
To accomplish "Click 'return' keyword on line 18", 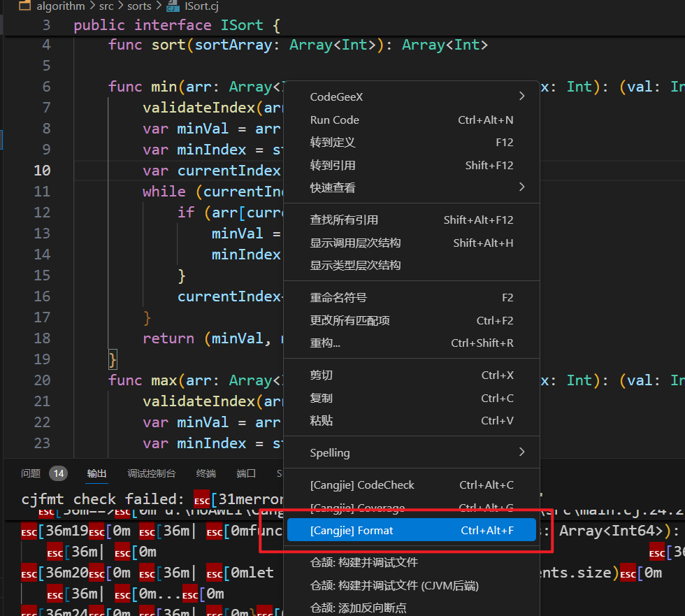I will click(x=168, y=338).
